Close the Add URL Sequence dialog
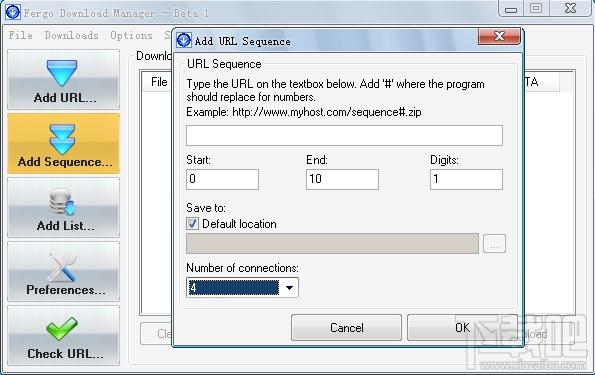This screenshot has width=595, height=375. coord(499,36)
